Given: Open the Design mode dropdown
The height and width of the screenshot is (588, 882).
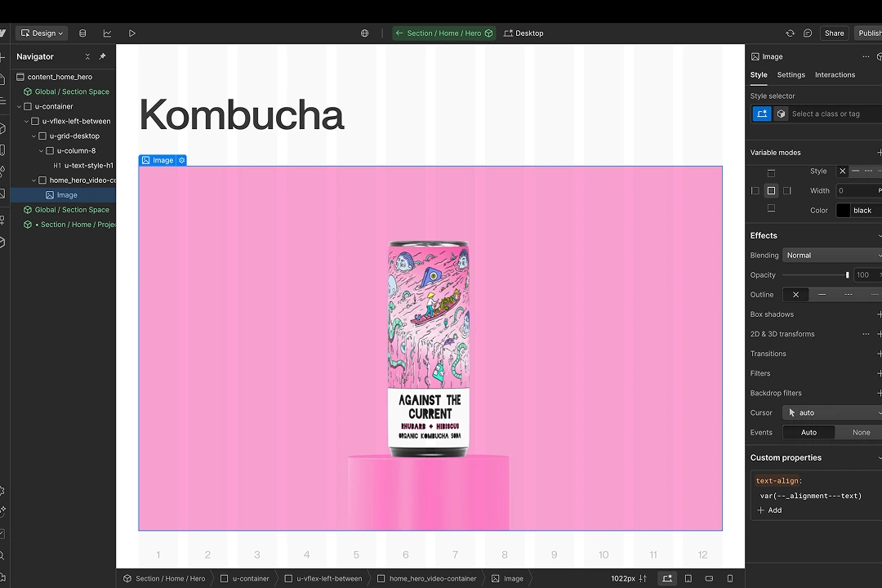Looking at the screenshot, I should (x=42, y=33).
